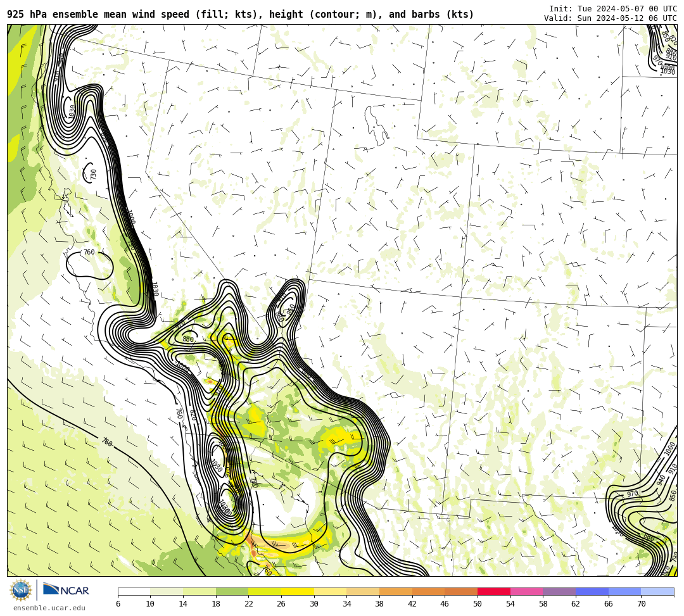The image size is (684, 616).
Task: Click the colorbar label 50
Action: [478, 604]
